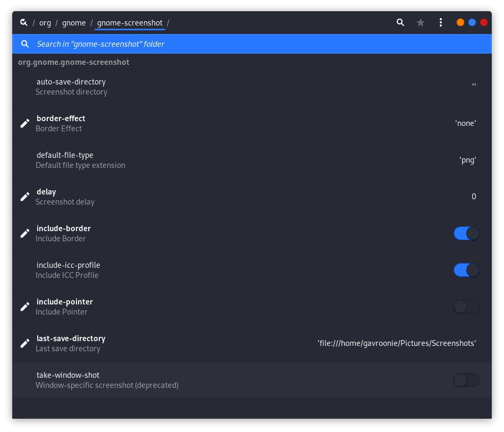Click the pencil icon next to border-effect
The width and height of the screenshot is (504, 432).
[25, 123]
